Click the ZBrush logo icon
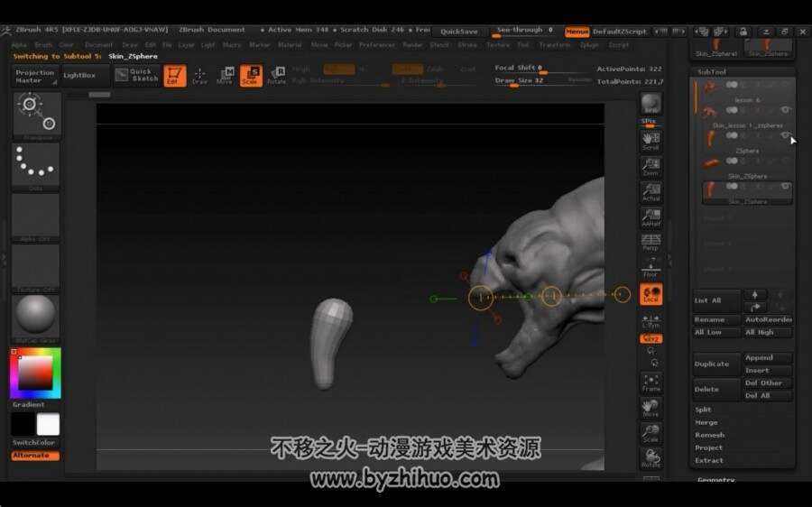The width and height of the screenshot is (812, 507). click(x=6, y=31)
